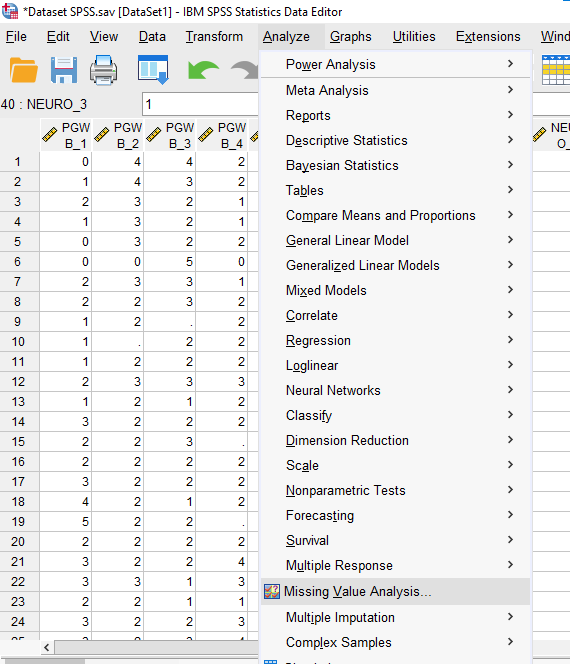Expand the Descriptive Statistics submenu
The image size is (570, 664).
point(396,140)
